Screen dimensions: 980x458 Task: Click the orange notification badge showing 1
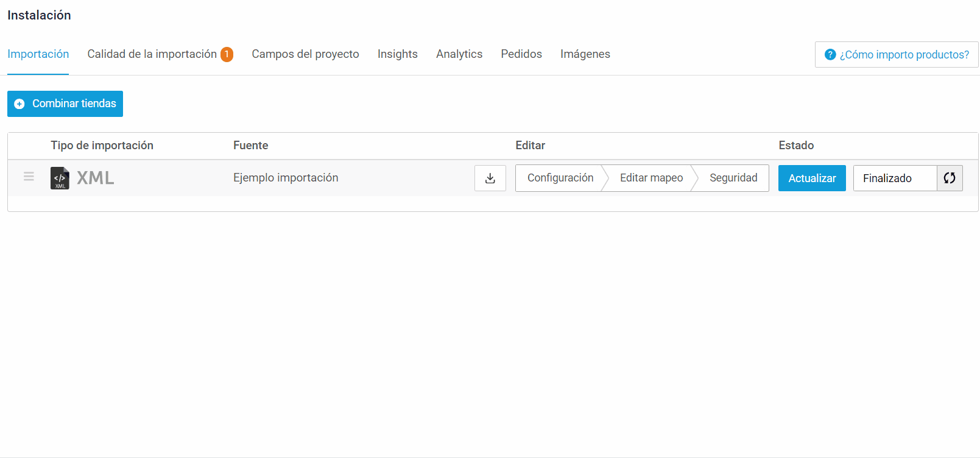coord(227,54)
